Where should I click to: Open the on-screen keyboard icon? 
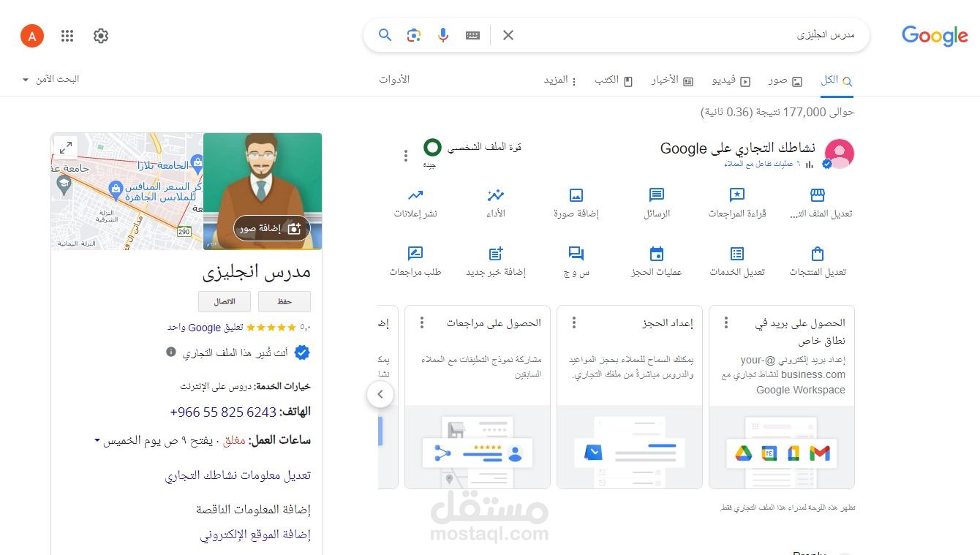pos(472,35)
